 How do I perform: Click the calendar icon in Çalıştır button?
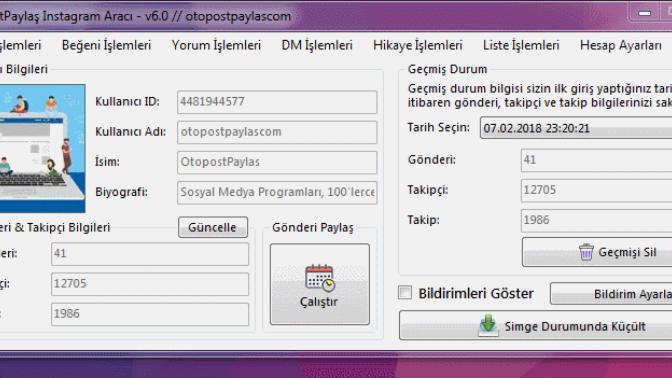click(320, 278)
